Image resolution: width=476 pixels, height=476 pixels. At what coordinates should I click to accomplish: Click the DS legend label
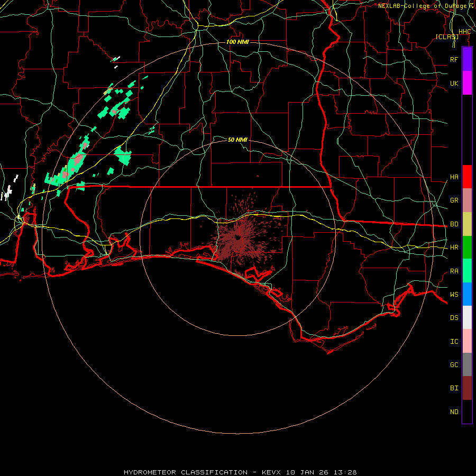point(454,318)
